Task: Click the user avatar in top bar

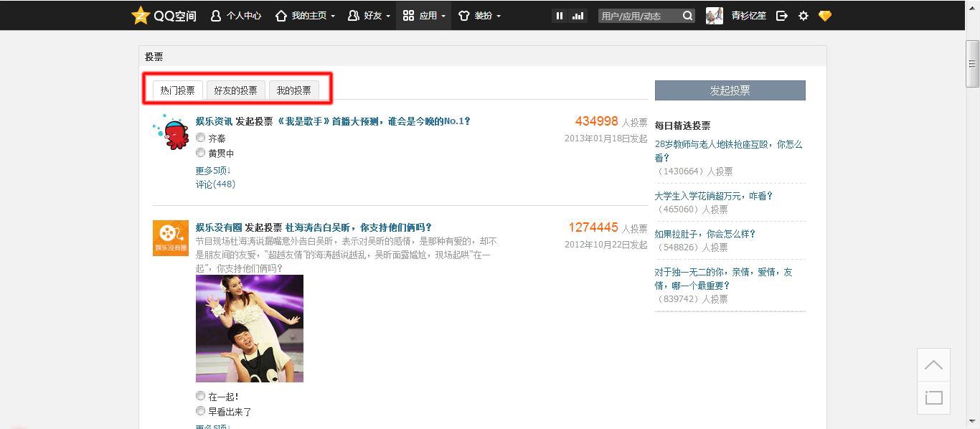Action: (x=715, y=16)
